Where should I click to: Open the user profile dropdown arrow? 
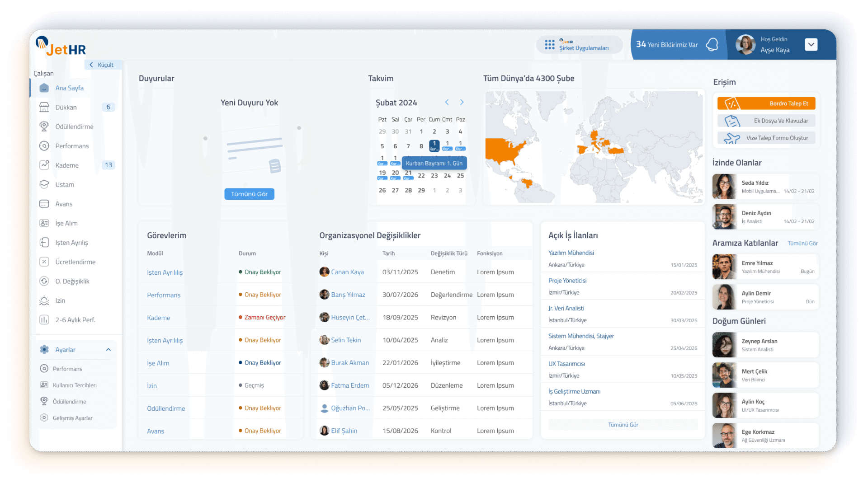[811, 44]
